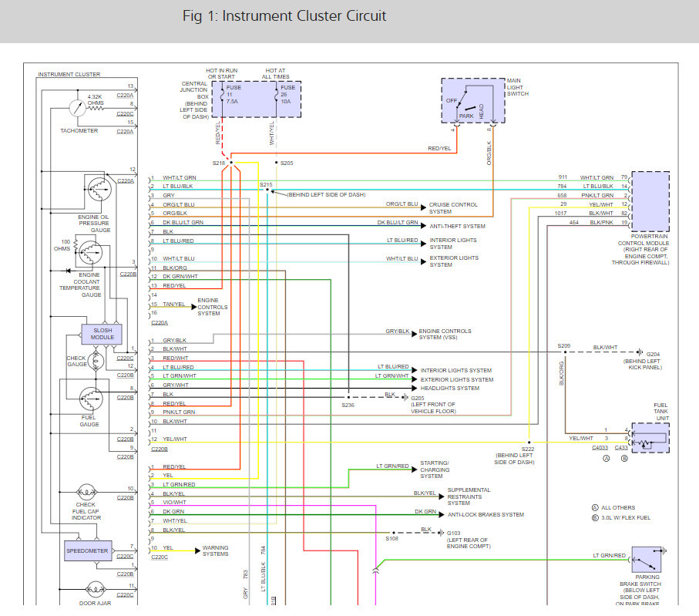Image resolution: width=699 pixels, height=616 pixels.
Task: Click the G204 ground label
Action: point(653,354)
